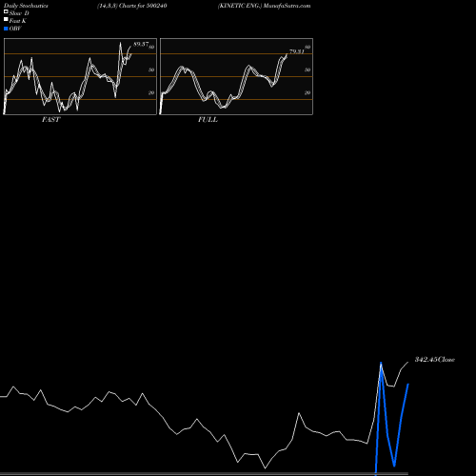Click the 20 axis label on the FULL chart

pyautogui.click(x=307, y=92)
